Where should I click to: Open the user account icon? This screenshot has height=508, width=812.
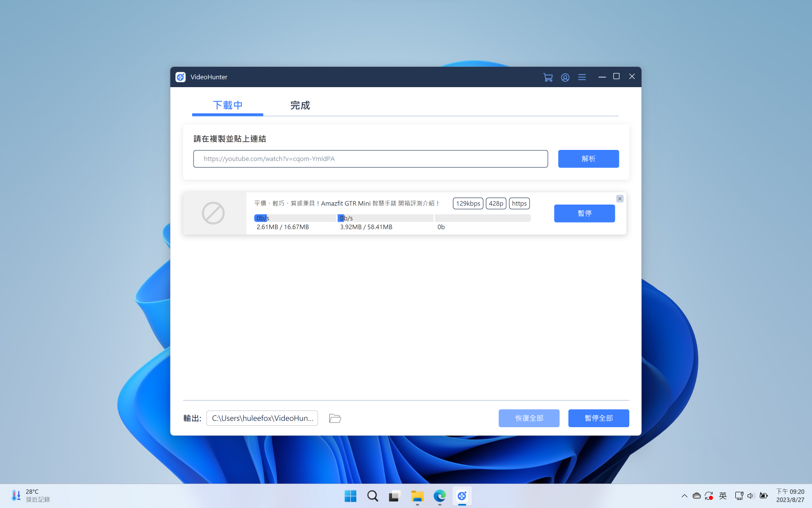click(x=565, y=77)
